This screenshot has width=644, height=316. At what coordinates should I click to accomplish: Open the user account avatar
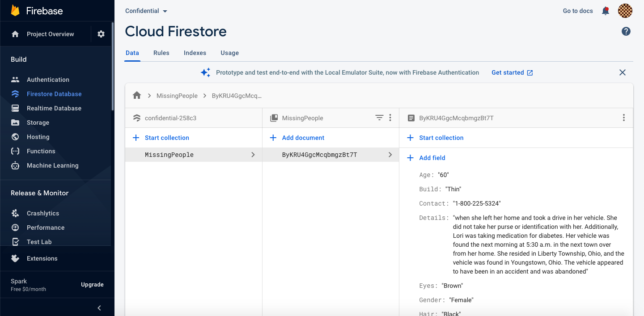pos(625,11)
